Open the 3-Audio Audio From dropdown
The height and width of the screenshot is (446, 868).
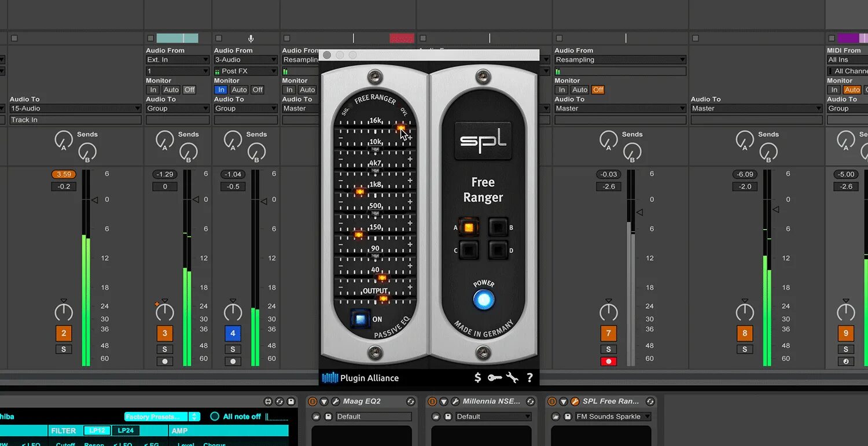pyautogui.click(x=245, y=60)
